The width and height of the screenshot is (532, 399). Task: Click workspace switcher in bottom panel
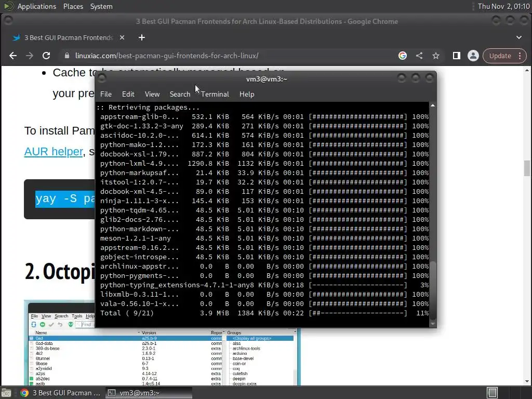[493, 393]
